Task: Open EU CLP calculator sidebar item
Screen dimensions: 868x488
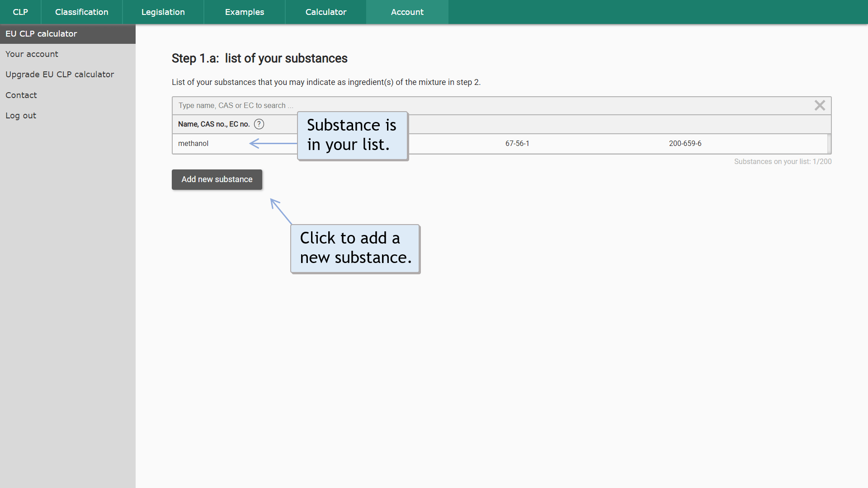Action: pos(68,34)
